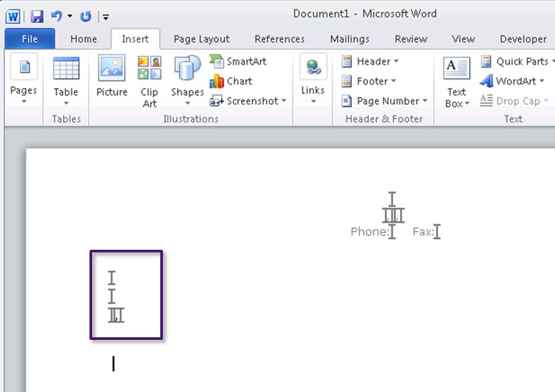Insert a Chart
Image resolution: width=555 pixels, height=392 pixels.
(231, 81)
